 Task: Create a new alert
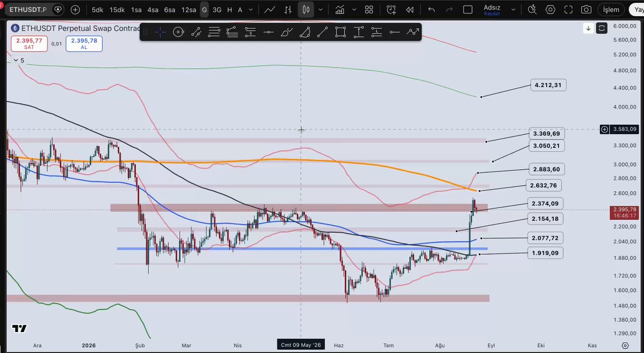(x=391, y=10)
